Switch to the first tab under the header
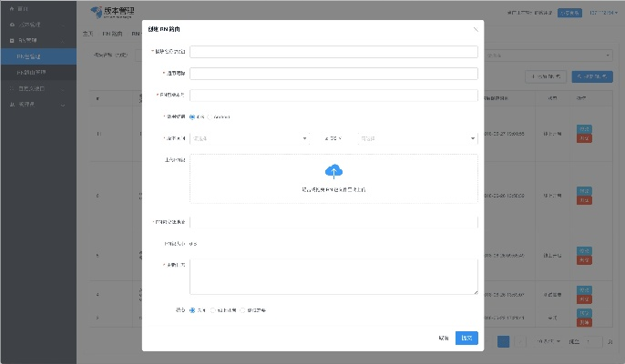Image resolution: width=625 pixels, height=364 pixels. [87, 33]
